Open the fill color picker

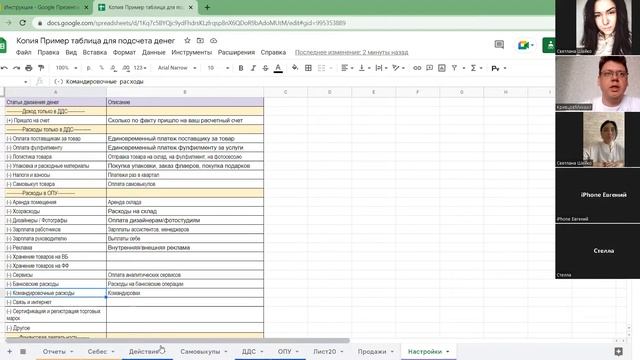[x=295, y=68]
